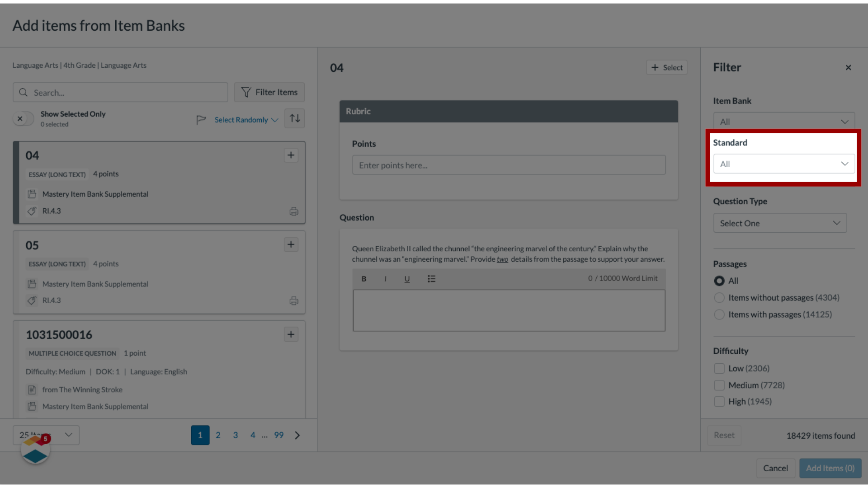Navigate to page 2 of results
This screenshot has width=868, height=488.
click(217, 435)
